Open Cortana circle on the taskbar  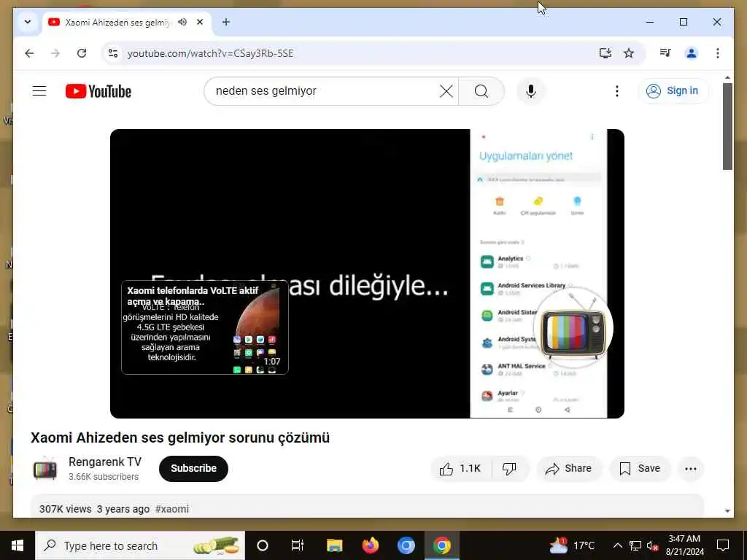coord(263,545)
